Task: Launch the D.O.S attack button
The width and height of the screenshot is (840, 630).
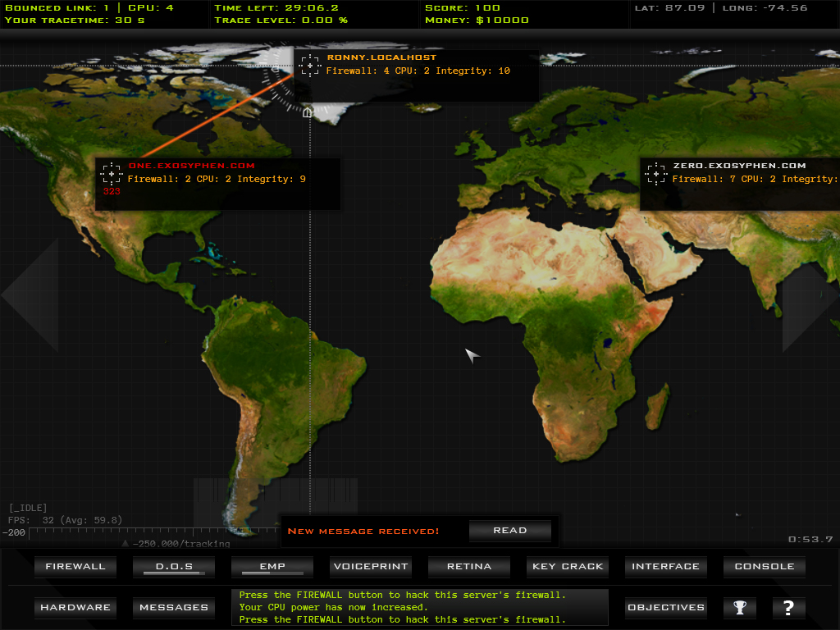Action: click(x=174, y=567)
